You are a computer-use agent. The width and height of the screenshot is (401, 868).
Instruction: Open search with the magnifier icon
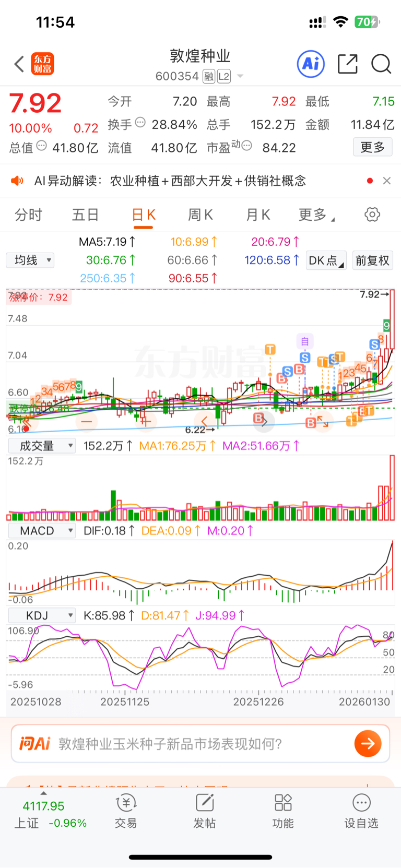coord(381,64)
